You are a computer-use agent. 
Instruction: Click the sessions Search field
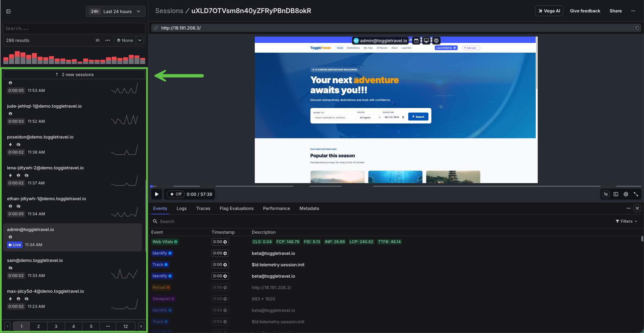pyautogui.click(x=74, y=29)
